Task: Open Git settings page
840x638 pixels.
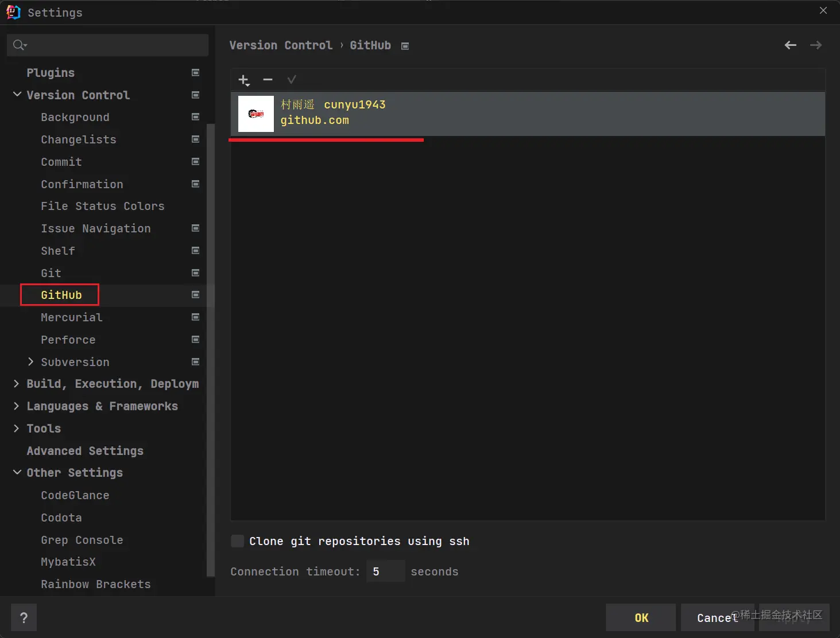Action: 51,273
